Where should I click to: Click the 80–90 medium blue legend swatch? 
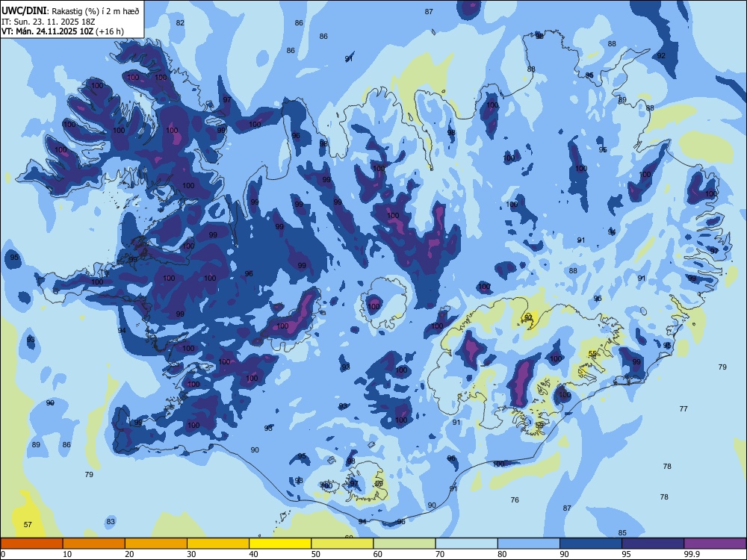pyautogui.click(x=529, y=544)
